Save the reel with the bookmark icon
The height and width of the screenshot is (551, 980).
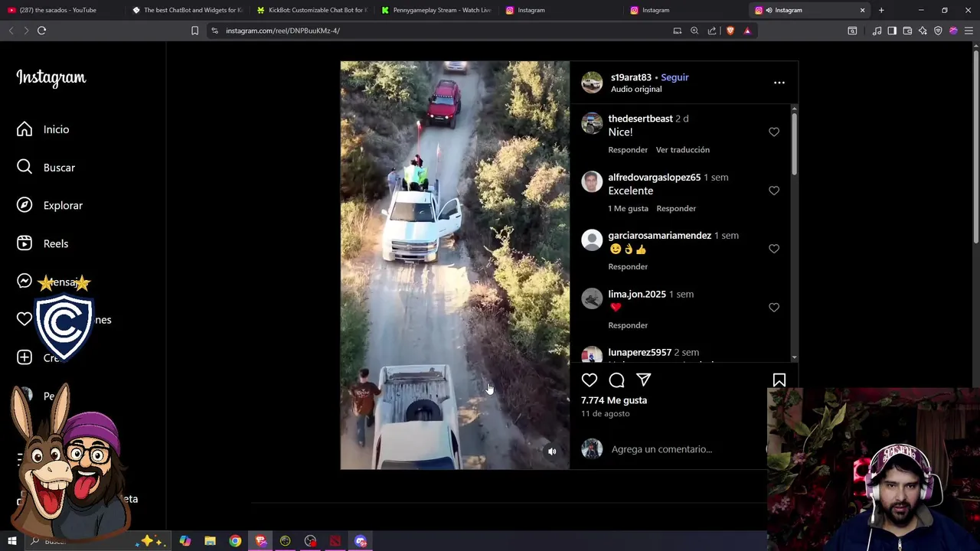click(779, 380)
